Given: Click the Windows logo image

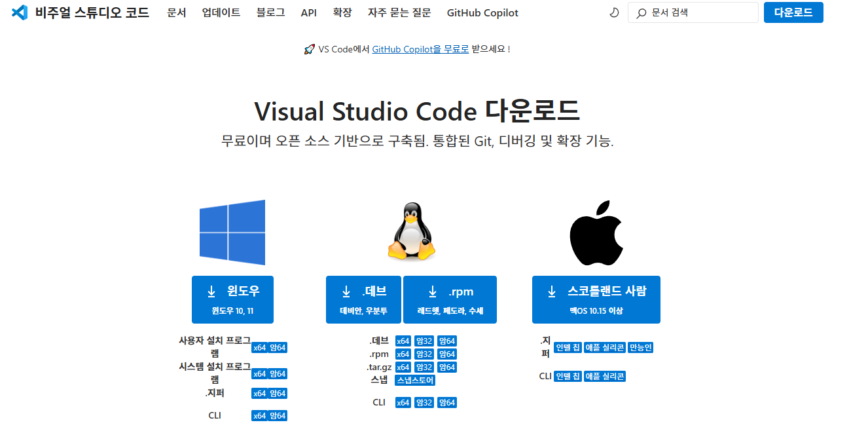Looking at the screenshot, I should click(x=232, y=233).
